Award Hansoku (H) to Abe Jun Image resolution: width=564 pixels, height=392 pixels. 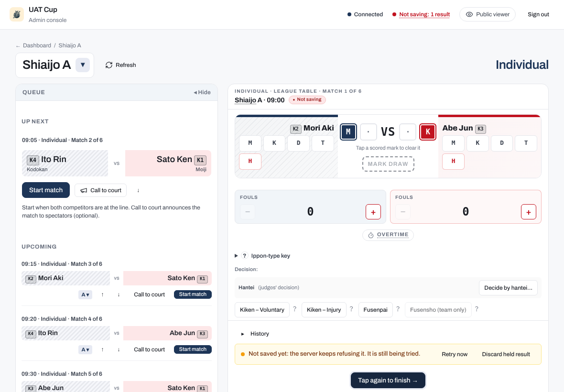453,162
